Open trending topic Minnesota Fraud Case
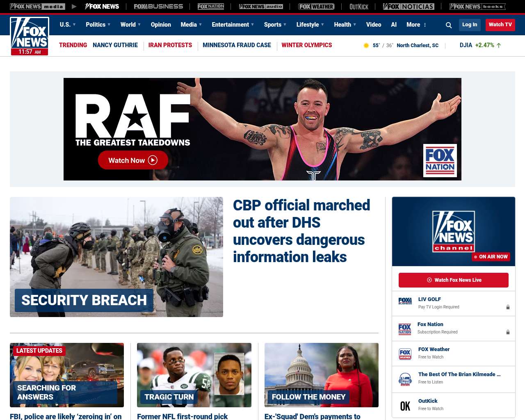 237,45
